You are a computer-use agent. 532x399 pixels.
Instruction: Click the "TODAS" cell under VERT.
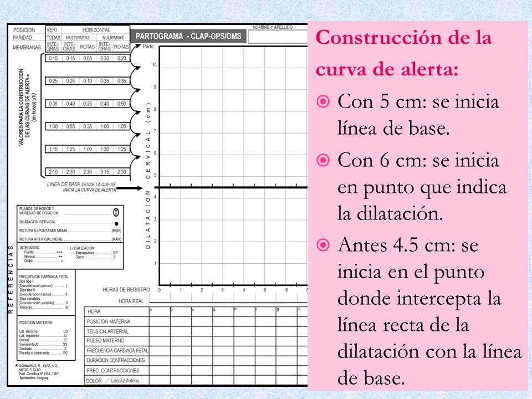pyautogui.click(x=53, y=38)
